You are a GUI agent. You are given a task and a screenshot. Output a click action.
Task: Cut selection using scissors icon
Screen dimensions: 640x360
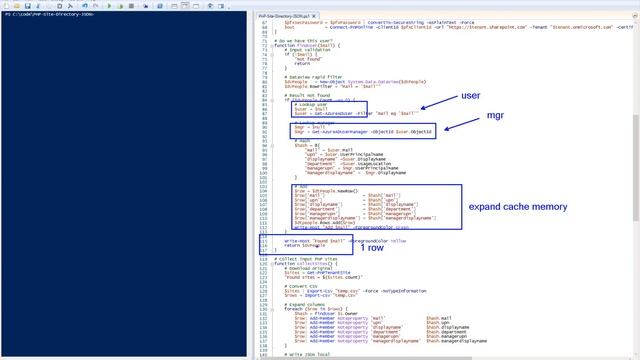click(38, 6)
